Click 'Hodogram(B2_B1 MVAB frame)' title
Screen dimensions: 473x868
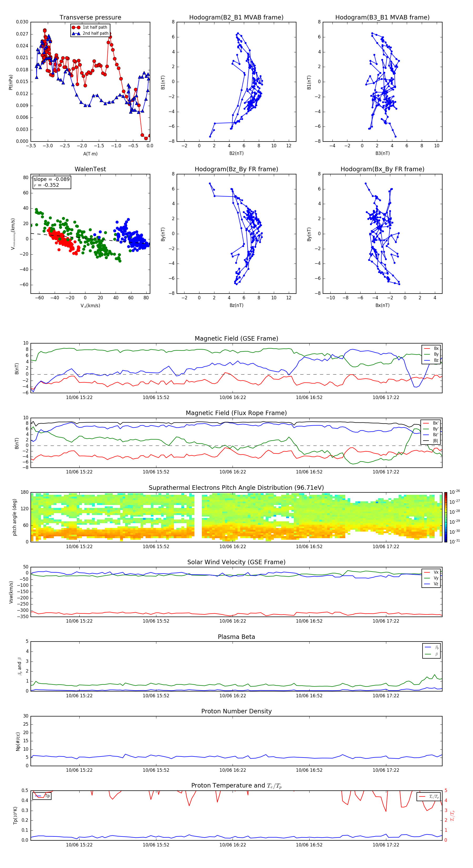tap(236, 18)
